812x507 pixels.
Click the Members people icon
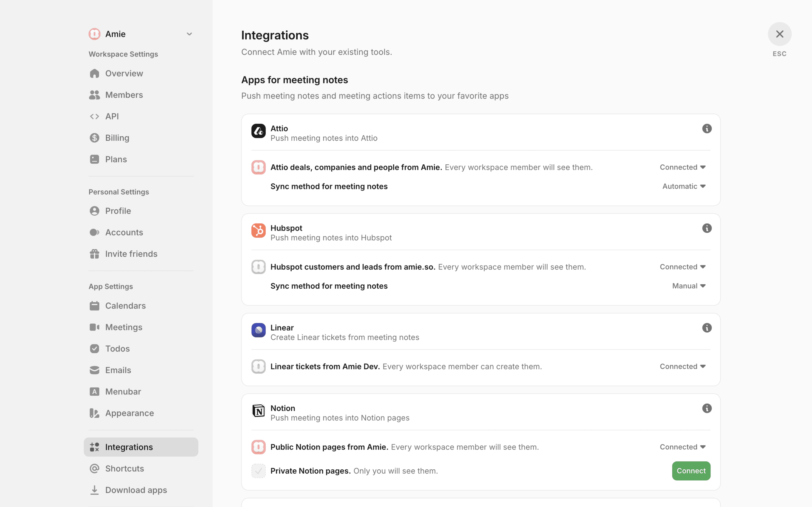(x=94, y=95)
